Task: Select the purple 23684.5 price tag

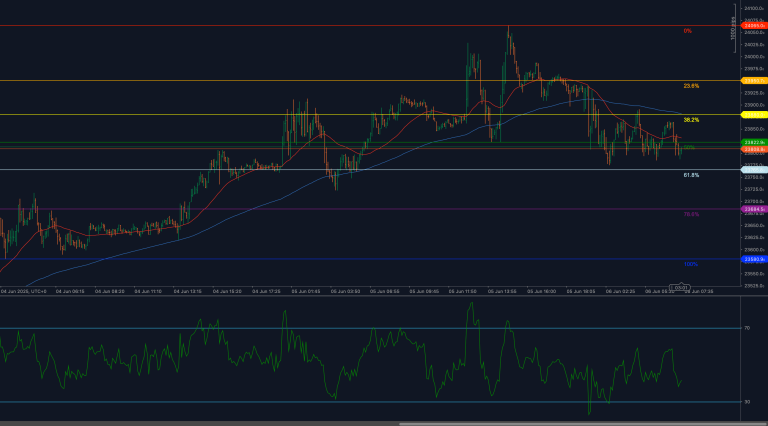Action: click(754, 209)
